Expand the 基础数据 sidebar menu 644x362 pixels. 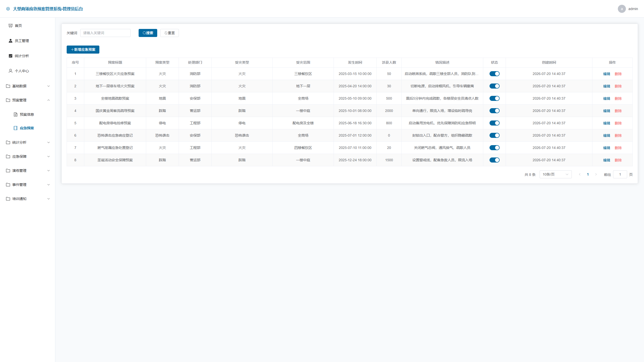point(28,86)
